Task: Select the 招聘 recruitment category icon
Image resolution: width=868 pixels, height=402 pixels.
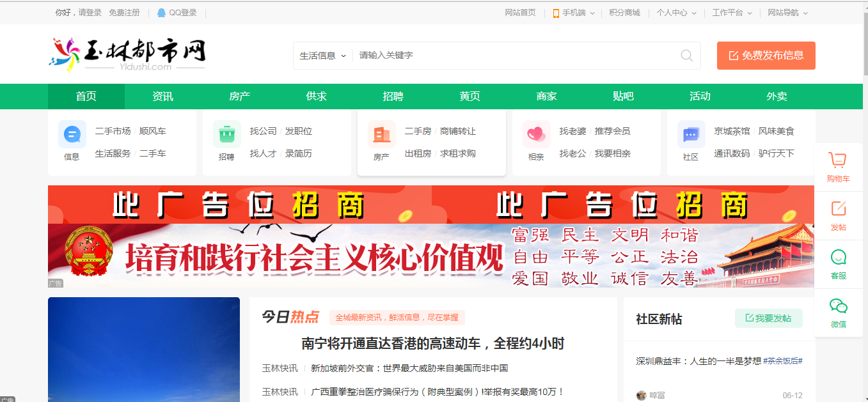Action: pos(226,135)
